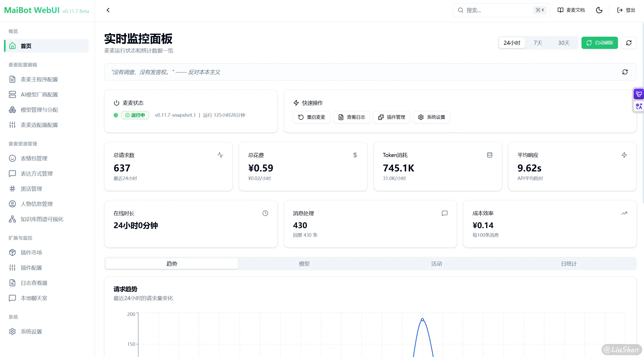Collapse the 系统 sidebar section

coord(13,317)
